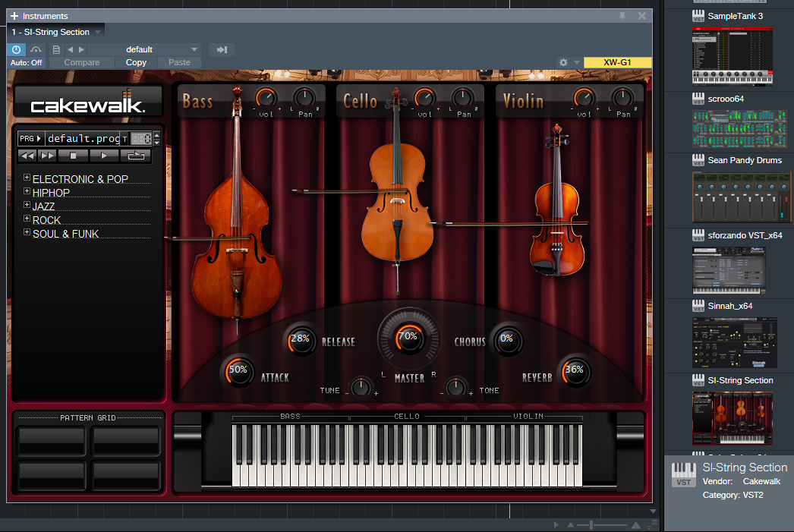794x532 pixels.
Task: Go to next preset arrow
Action: pos(81,49)
